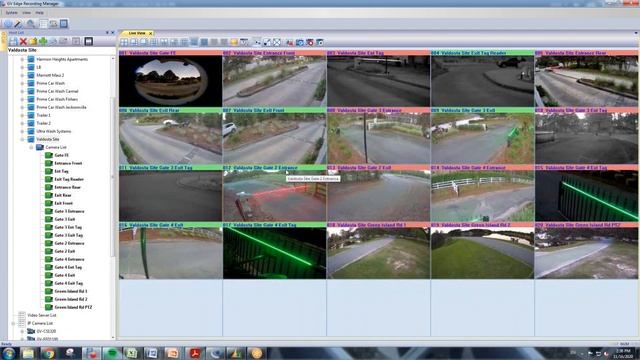
Task: Click the 012 Gate 2 Entrance camera feed
Action: point(274,196)
